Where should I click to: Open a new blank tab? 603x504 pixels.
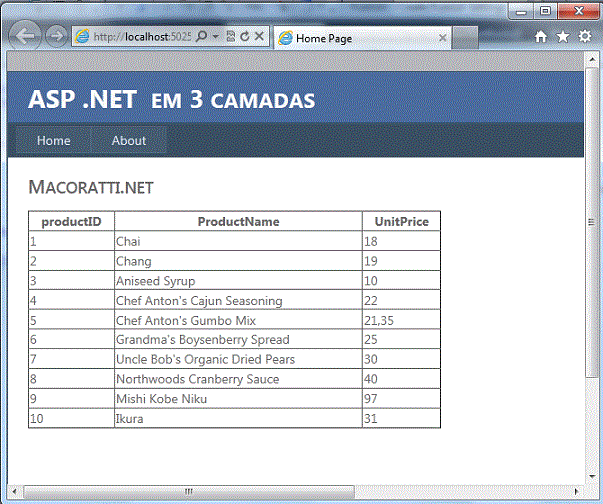tap(465, 38)
